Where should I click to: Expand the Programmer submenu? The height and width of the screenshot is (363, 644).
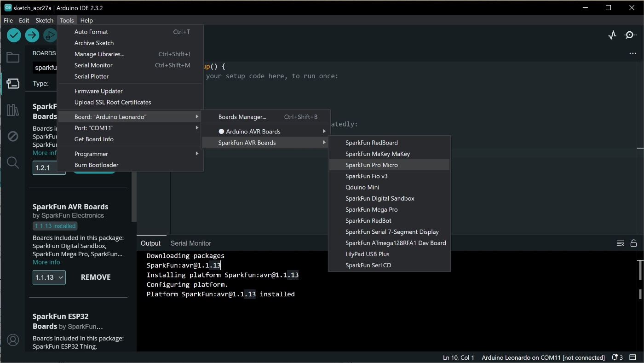point(130,154)
